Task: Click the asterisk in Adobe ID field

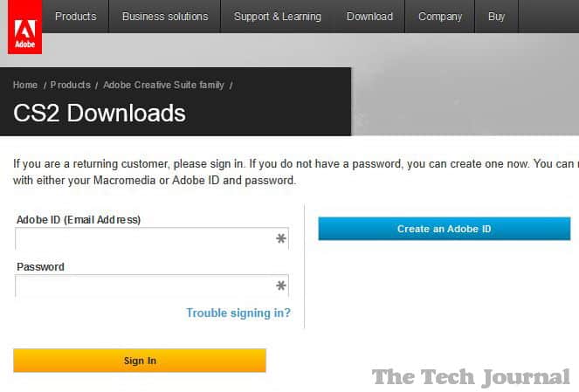Action: [281, 238]
